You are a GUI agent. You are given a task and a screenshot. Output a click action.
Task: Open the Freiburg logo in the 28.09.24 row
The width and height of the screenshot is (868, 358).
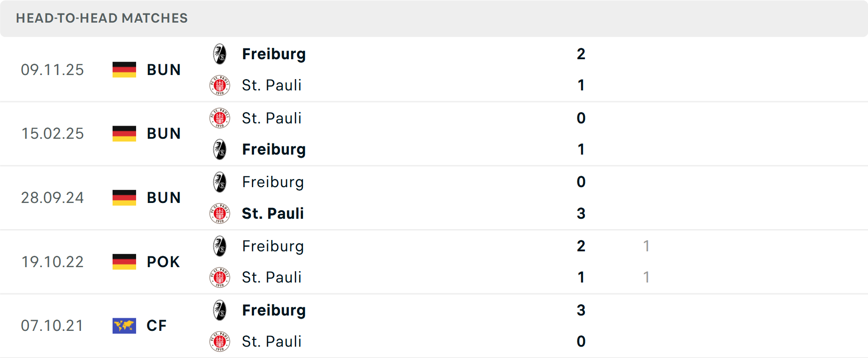220,182
